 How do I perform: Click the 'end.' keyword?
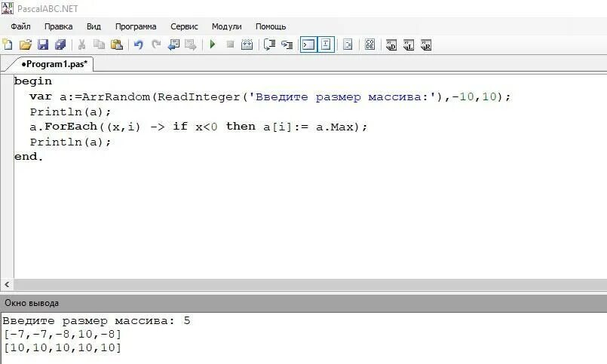29,157
